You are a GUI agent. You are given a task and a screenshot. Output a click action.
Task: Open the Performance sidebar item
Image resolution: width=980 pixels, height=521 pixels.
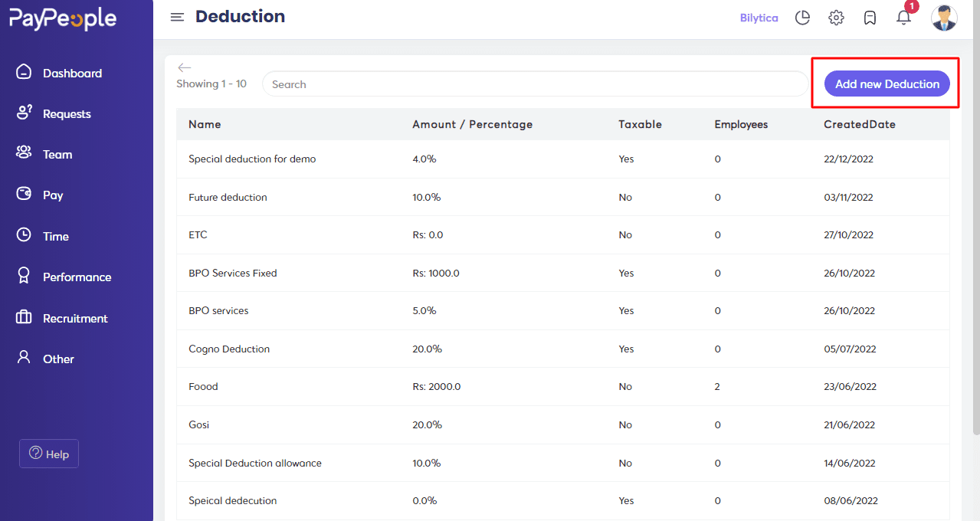tap(77, 277)
